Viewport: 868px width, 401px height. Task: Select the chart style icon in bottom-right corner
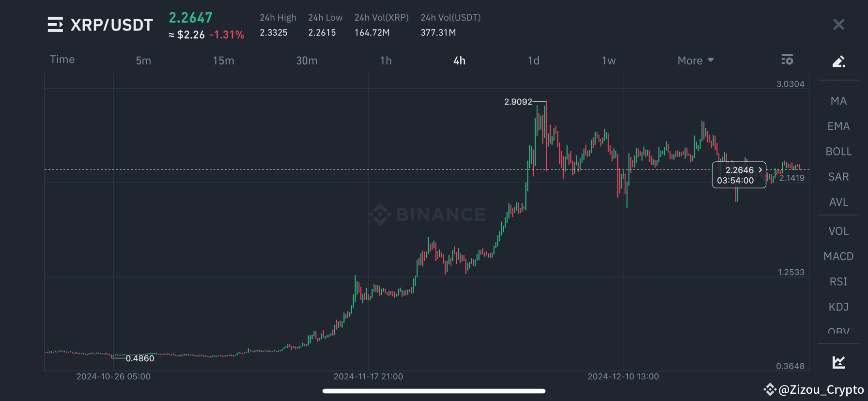[838, 362]
